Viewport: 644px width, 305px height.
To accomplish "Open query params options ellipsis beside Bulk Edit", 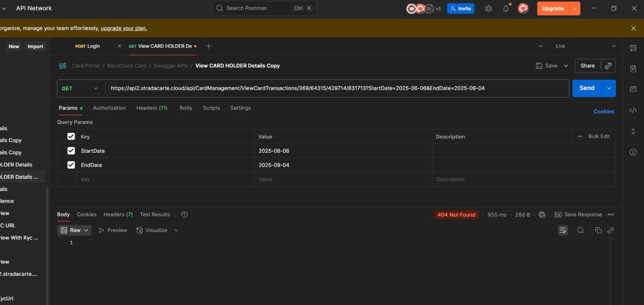I will point(580,137).
